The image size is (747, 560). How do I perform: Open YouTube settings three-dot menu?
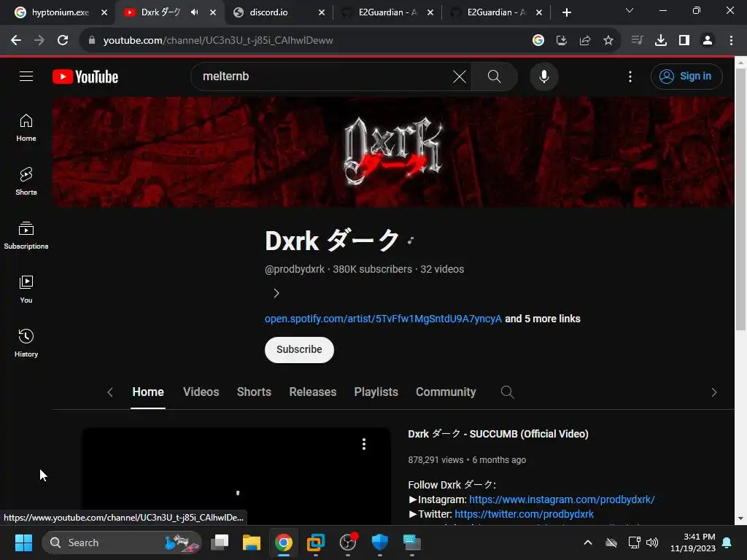pyautogui.click(x=630, y=76)
